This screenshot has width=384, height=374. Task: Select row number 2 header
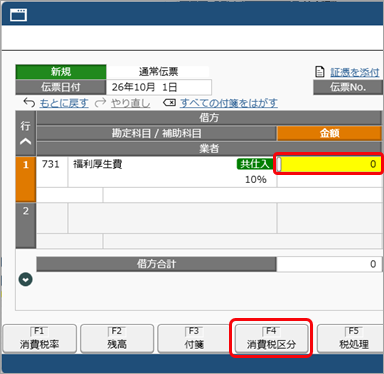26,225
